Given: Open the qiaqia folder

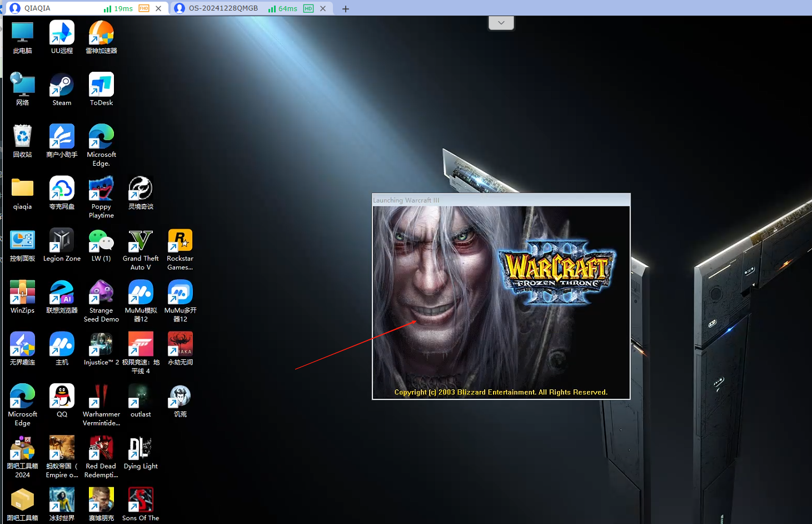Looking at the screenshot, I should 22,192.
